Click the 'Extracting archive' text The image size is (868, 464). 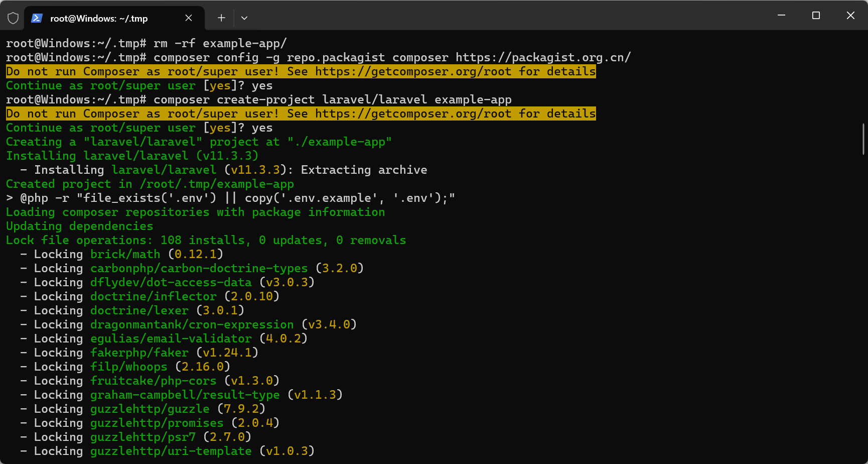(x=364, y=170)
